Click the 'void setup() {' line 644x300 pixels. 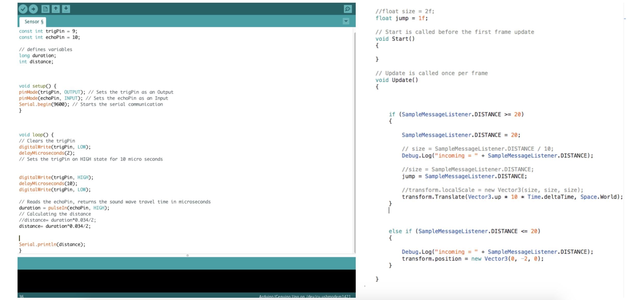pos(38,86)
